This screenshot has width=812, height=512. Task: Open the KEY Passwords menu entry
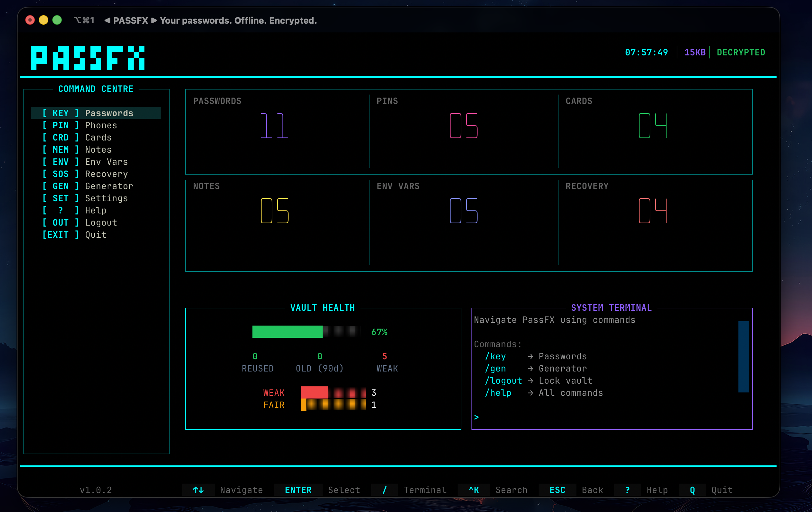point(96,113)
